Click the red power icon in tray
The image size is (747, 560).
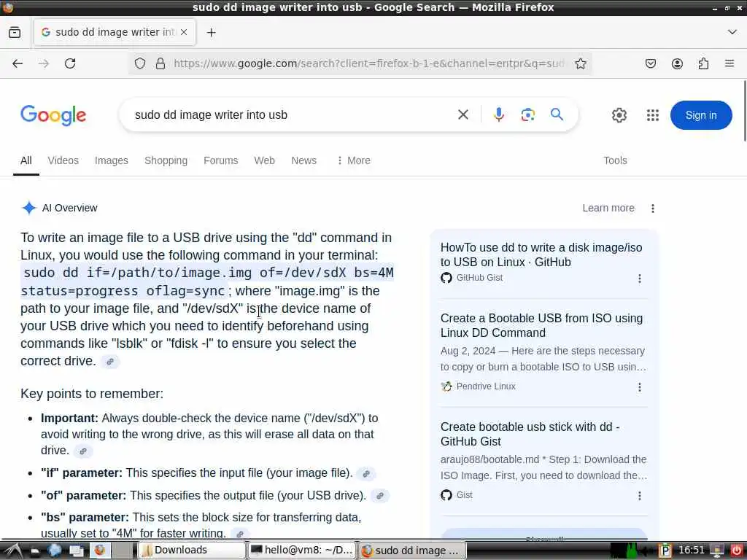(737, 551)
